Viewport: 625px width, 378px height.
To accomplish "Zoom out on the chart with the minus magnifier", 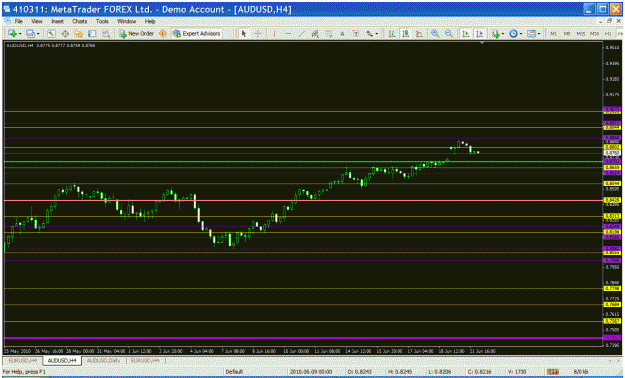I will click(448, 34).
